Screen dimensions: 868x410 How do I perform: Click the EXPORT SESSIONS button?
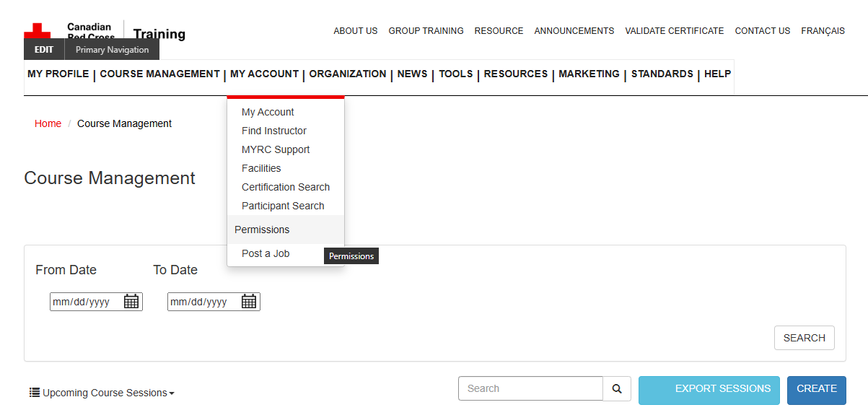[x=709, y=389]
